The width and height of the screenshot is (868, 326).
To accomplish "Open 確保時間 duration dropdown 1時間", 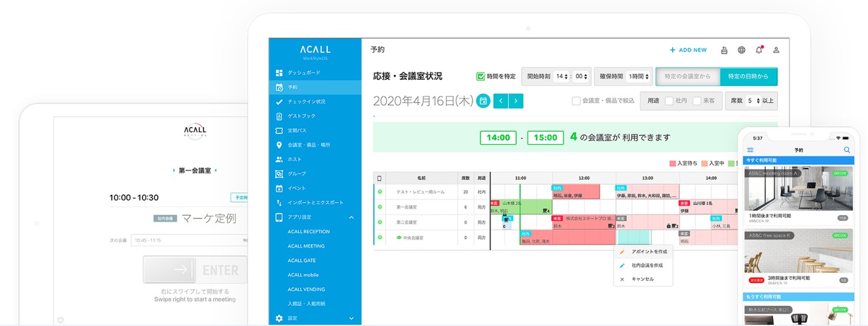I will [639, 76].
